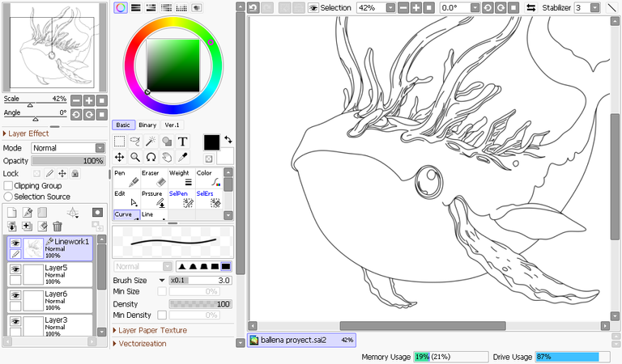This screenshot has height=364, width=622.
Task: Rotate navigator view counterclockwise
Action: coord(76,115)
